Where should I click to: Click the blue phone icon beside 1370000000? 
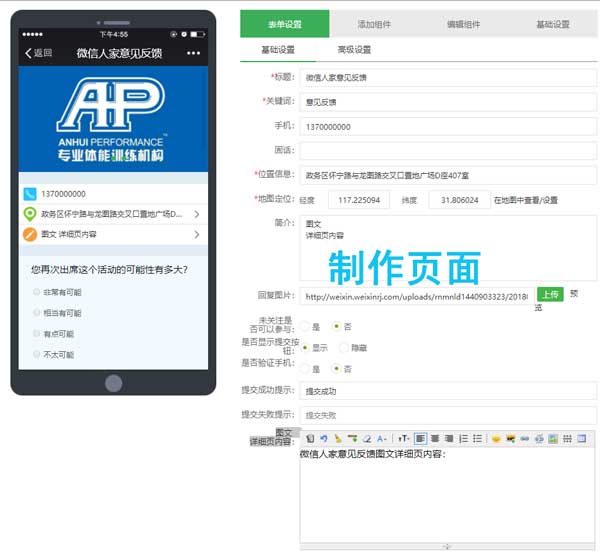pos(30,194)
